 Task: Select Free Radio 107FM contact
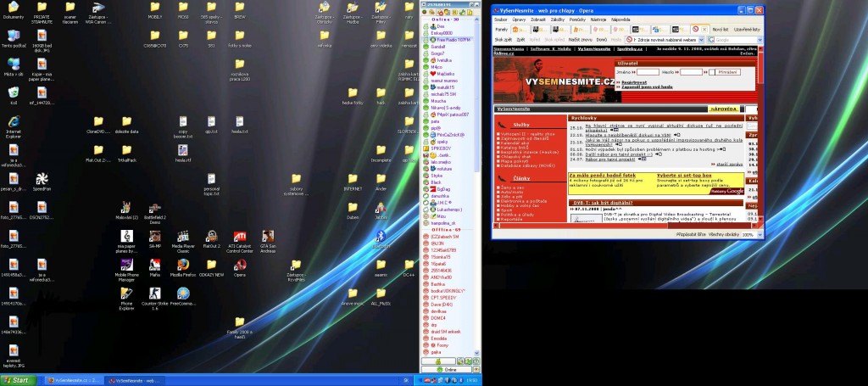[448, 41]
